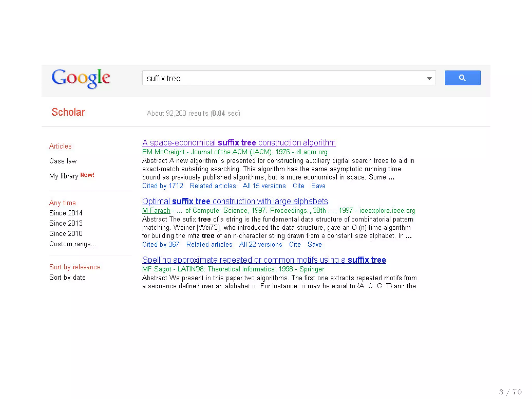Open the search box dropdown arrow

click(x=429, y=78)
